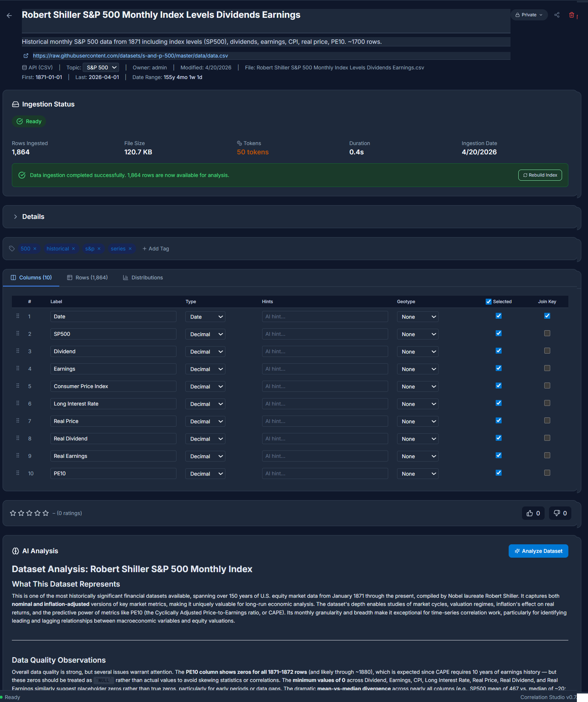
Task: Uncheck Selected for the Date column
Action: click(499, 316)
